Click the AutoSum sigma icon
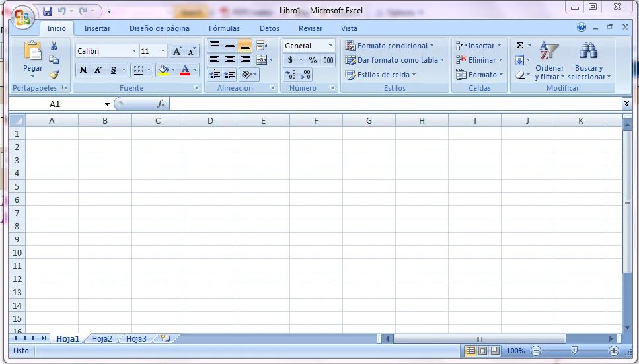This screenshot has width=639, height=364. click(519, 45)
